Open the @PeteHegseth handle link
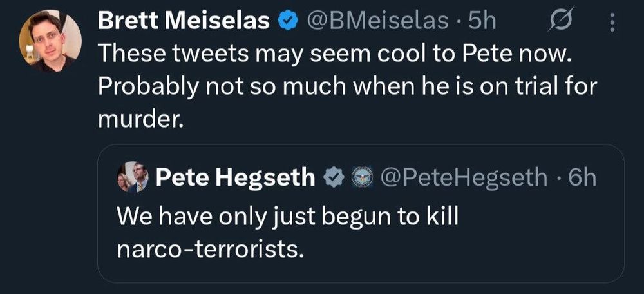Viewport: 644px width, 294px height. [464, 177]
